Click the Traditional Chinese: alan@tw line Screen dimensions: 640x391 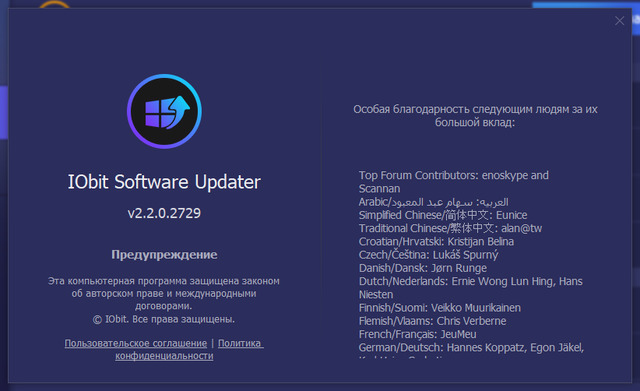pos(450,228)
